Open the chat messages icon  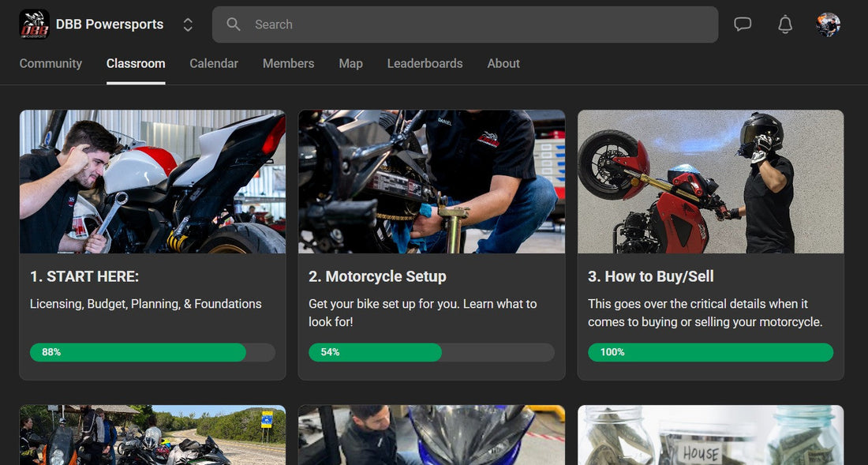click(743, 24)
